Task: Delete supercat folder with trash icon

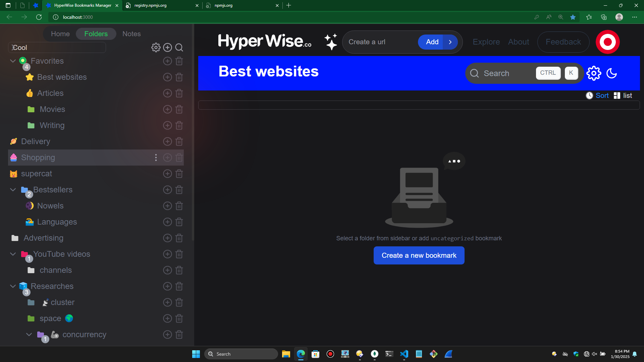Action: 179,174
